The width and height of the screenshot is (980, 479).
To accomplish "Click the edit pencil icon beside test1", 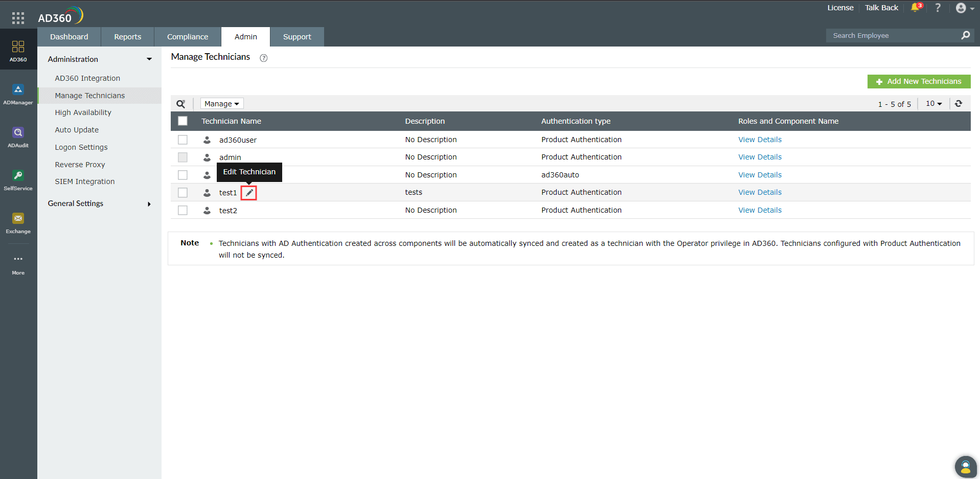I will [x=249, y=193].
